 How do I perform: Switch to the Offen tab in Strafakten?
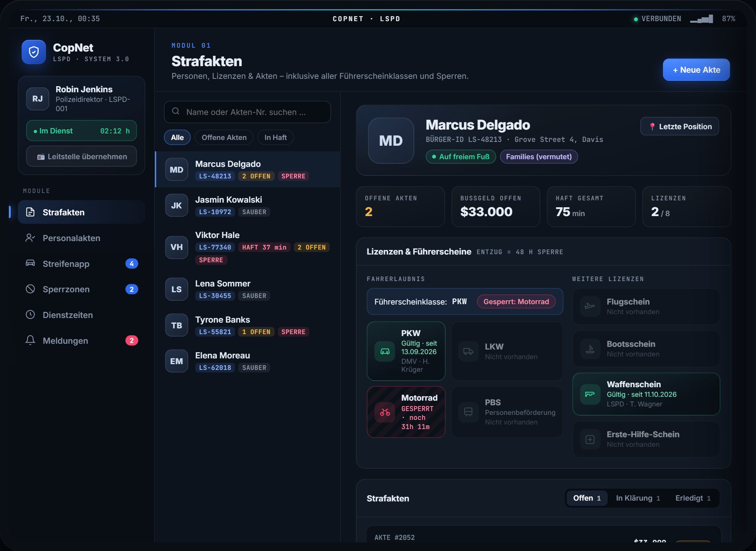[x=587, y=498]
